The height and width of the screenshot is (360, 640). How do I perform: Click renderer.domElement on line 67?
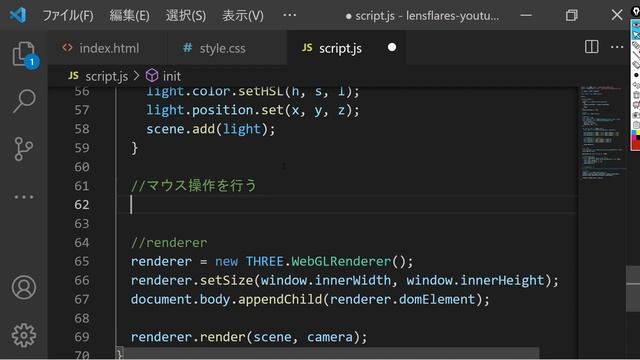402,300
